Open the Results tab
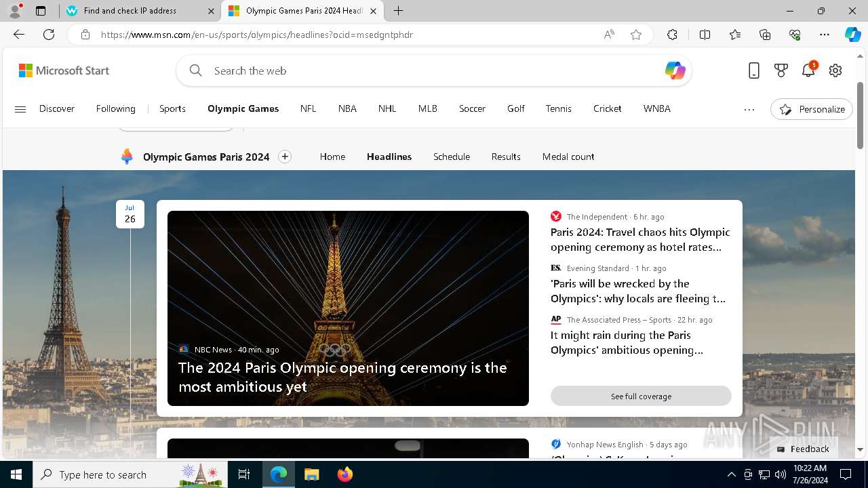This screenshot has height=488, width=868. (506, 157)
